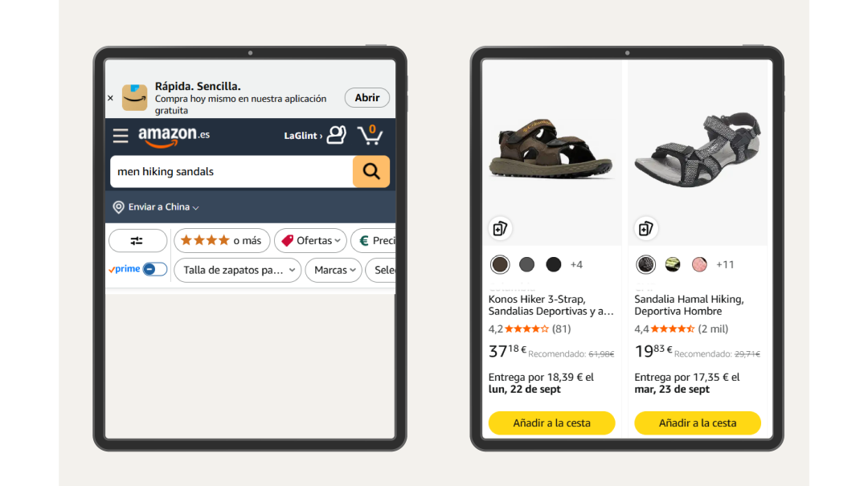Select the black color swatch for Konos Hiker
Viewport: 868px width, 486px height.
pos(553,264)
